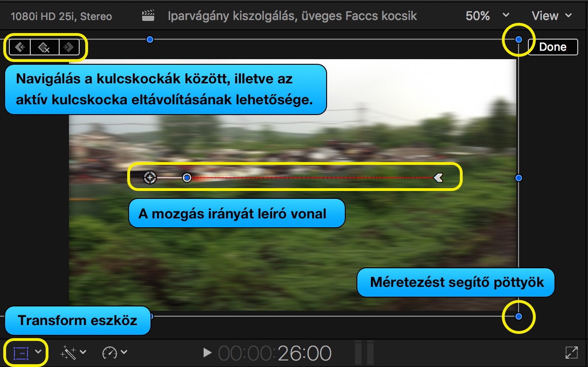The height and width of the screenshot is (367, 588).
Task: Select the Transform tool icon
Action: (x=21, y=353)
